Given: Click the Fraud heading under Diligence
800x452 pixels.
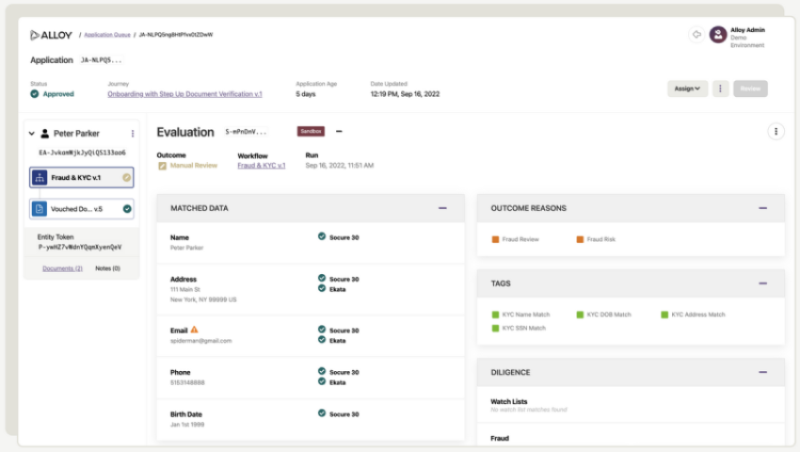Looking at the screenshot, I should (499, 438).
